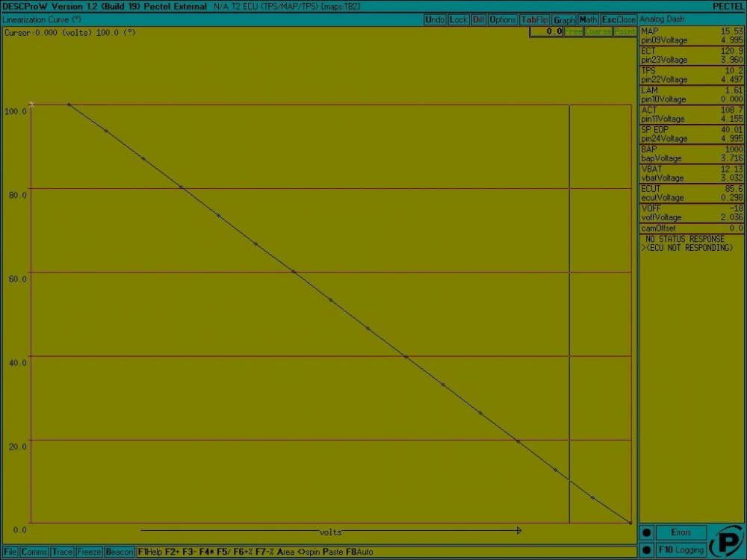Open the File menu
747x560 pixels.
[10, 552]
